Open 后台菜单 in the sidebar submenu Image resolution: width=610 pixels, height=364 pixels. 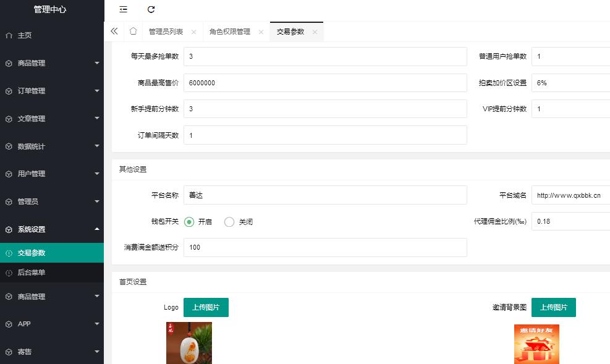pyautogui.click(x=32, y=273)
